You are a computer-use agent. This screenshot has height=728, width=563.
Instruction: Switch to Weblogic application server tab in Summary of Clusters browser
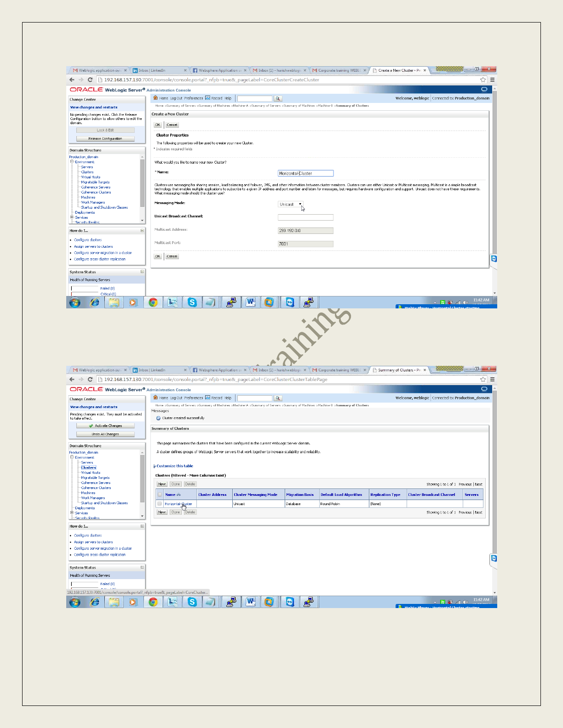pos(99,370)
